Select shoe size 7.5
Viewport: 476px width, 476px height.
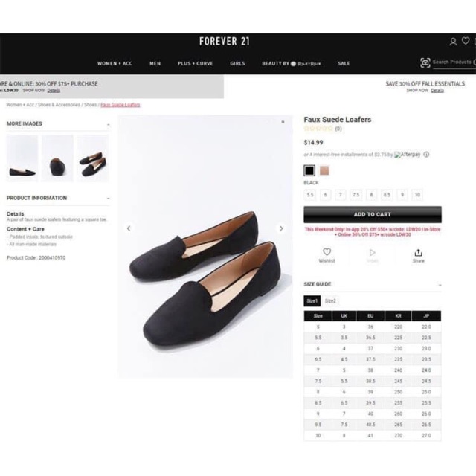pyautogui.click(x=356, y=195)
